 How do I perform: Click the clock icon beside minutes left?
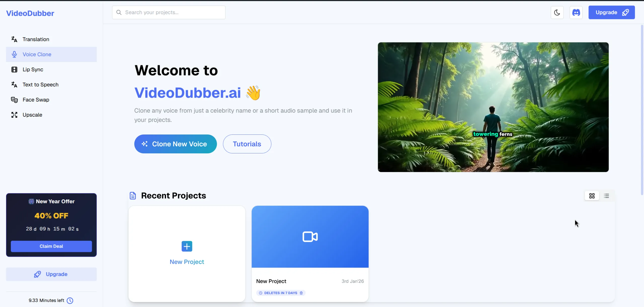[70, 300]
